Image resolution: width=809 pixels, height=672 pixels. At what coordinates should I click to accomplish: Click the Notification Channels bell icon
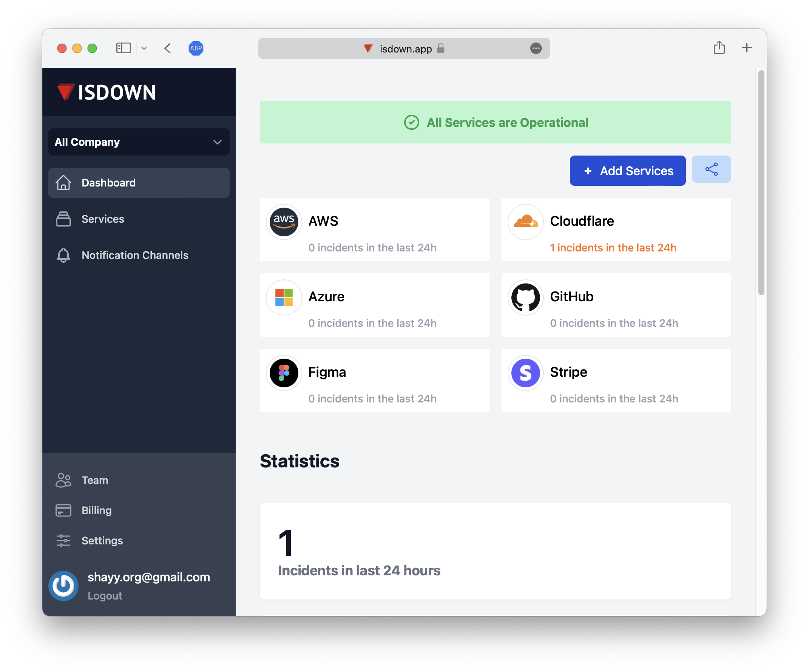click(63, 255)
